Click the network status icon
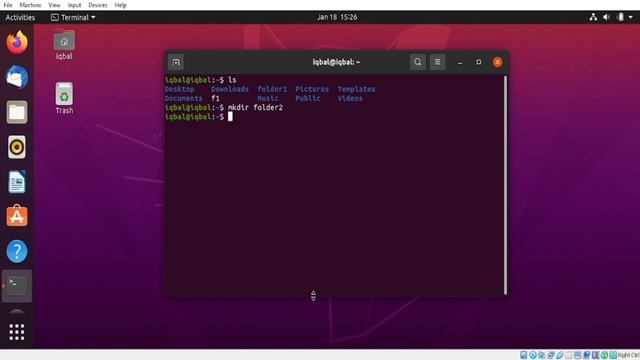 (593, 17)
